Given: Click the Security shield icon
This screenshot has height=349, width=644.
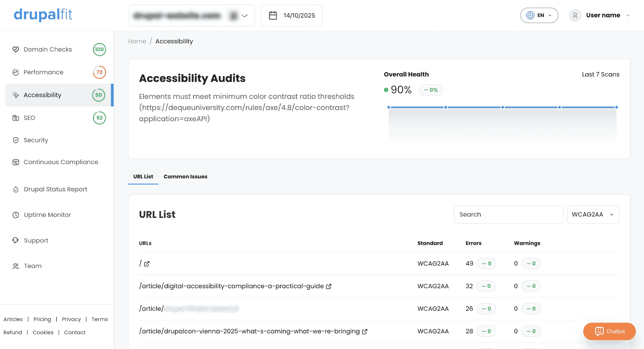Looking at the screenshot, I should coord(16,140).
